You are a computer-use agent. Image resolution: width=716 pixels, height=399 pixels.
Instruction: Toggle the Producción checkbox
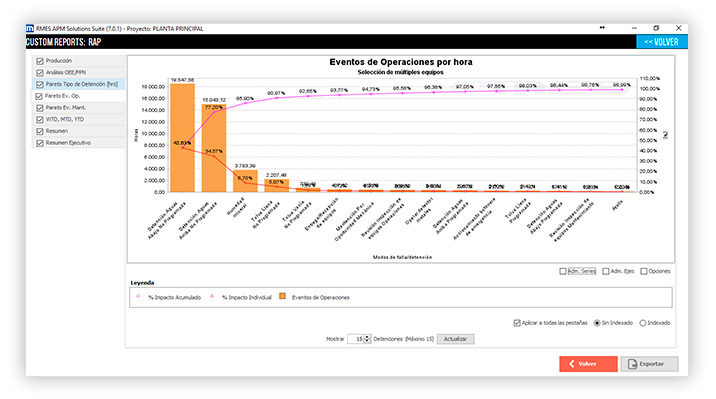(x=40, y=61)
